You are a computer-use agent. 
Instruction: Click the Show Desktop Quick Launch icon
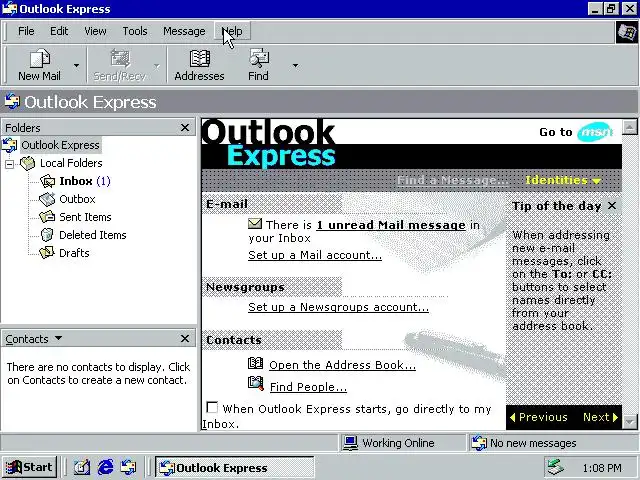pos(82,467)
